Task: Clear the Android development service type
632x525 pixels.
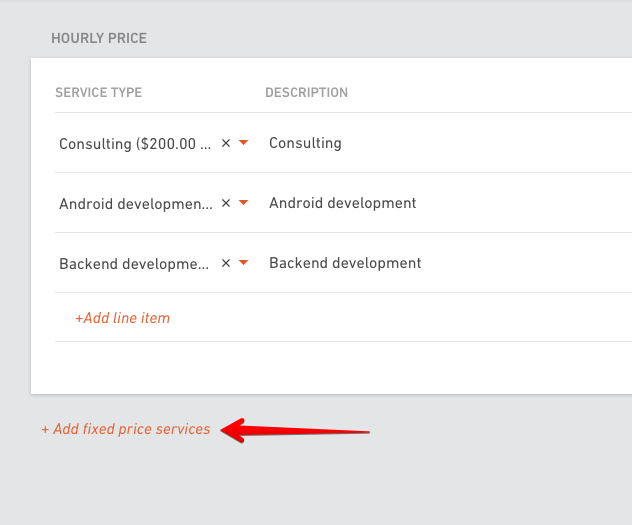Action: pyautogui.click(x=226, y=203)
